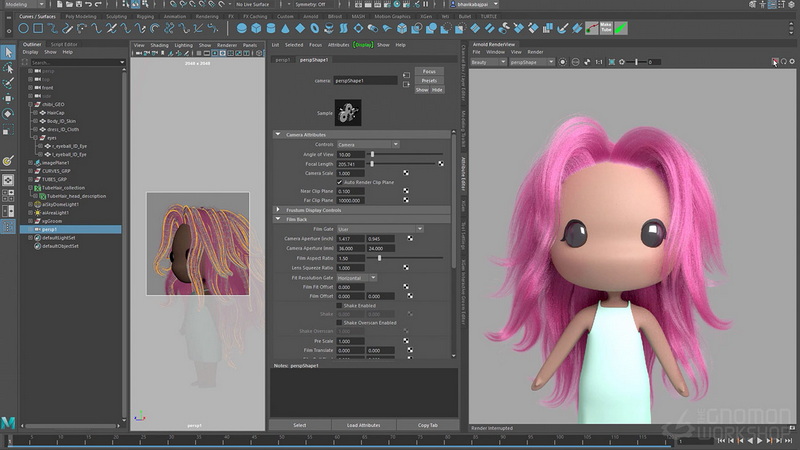Click the Make Tube shelf button

point(606,28)
